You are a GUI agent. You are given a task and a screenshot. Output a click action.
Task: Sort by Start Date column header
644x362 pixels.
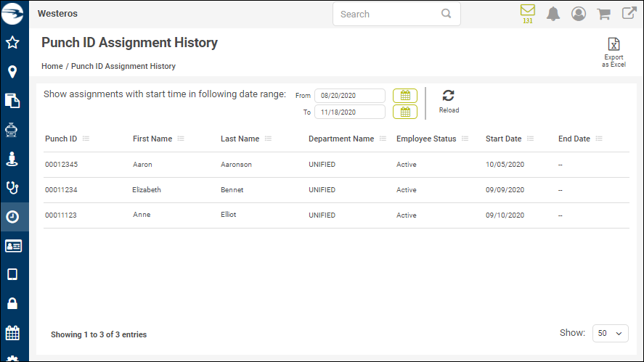pos(504,139)
